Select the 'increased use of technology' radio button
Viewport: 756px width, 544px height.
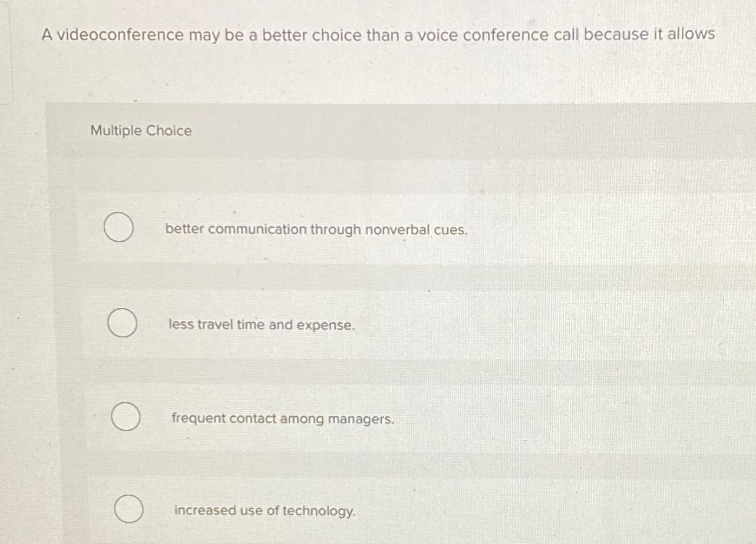coord(128,509)
